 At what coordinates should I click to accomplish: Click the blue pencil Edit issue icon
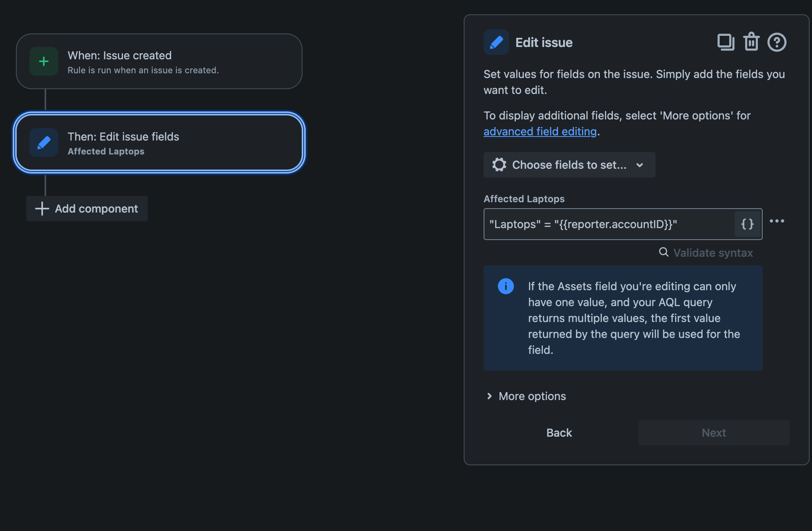(496, 42)
